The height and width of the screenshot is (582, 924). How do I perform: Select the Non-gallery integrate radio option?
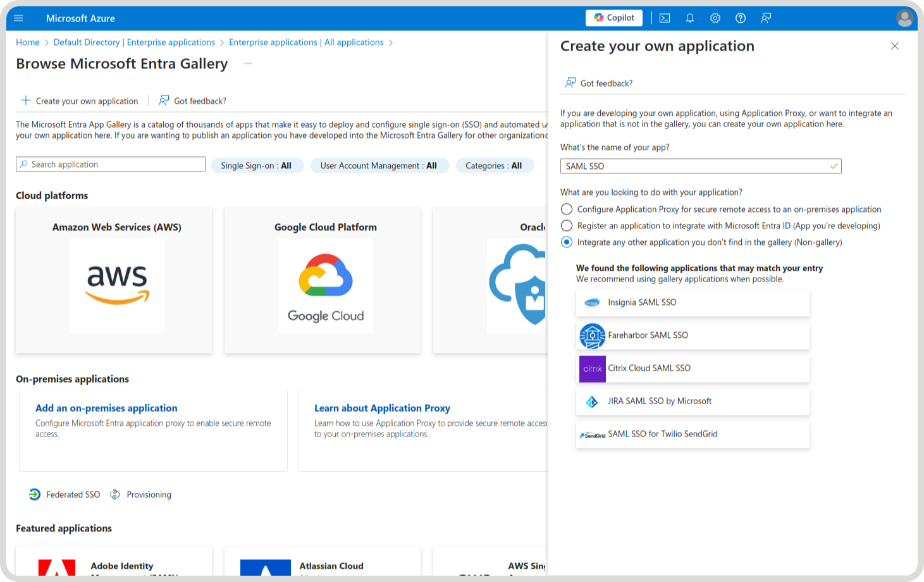(x=567, y=242)
